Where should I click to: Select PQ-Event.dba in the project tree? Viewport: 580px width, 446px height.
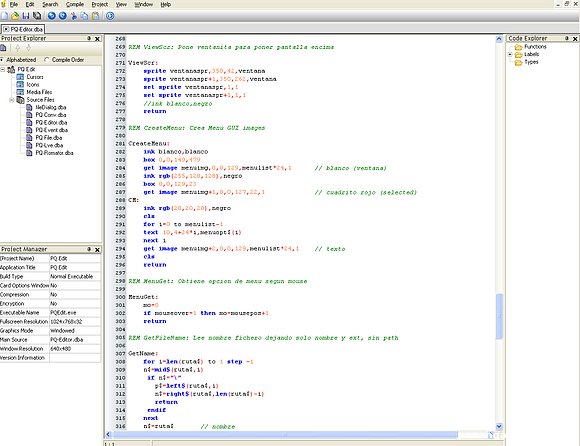pos(52,130)
